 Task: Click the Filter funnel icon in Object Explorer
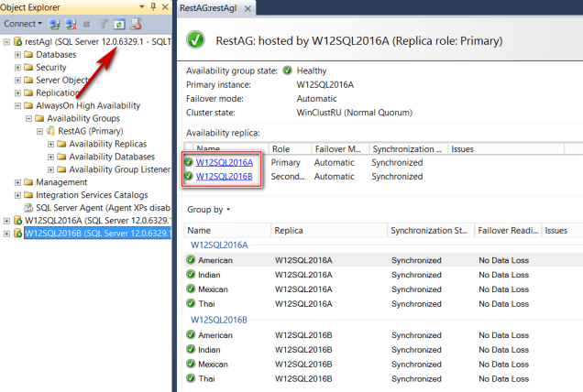pyautogui.click(x=104, y=24)
